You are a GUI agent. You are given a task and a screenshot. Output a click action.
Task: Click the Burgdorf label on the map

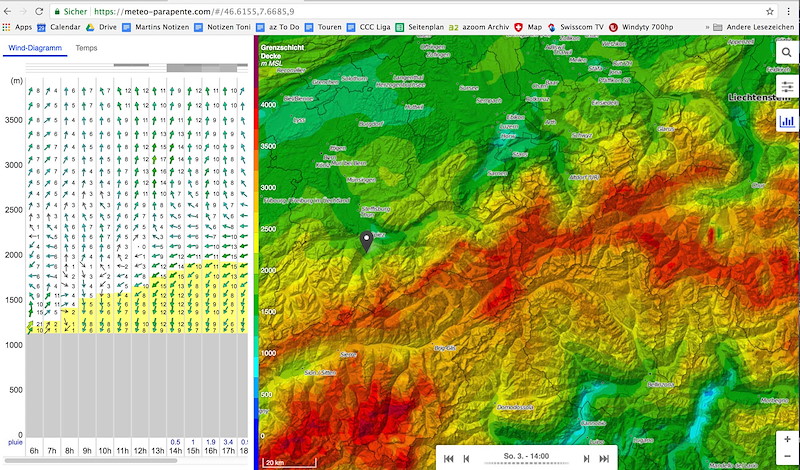click(x=370, y=124)
